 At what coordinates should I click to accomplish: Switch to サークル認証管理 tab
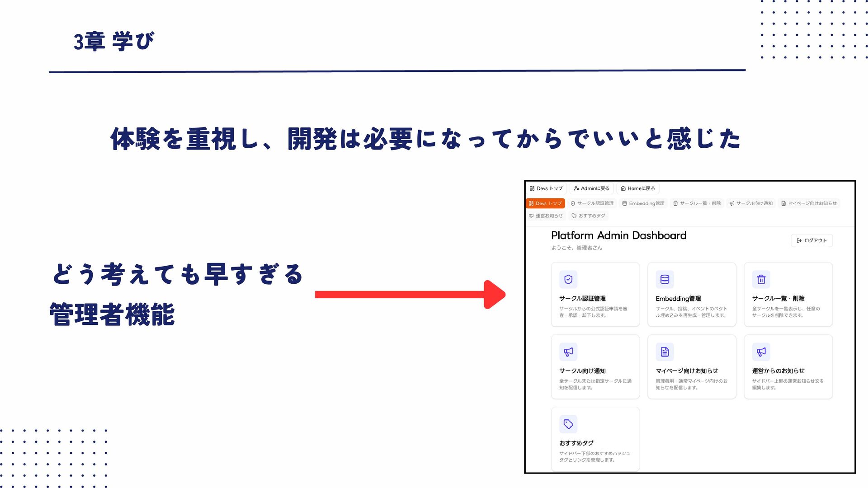point(592,203)
